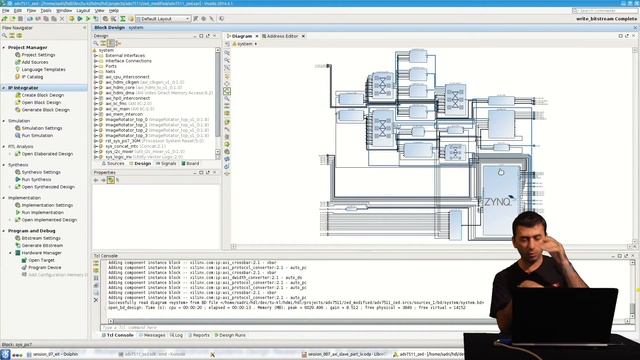Expand Interface Connections tree node

point(96,61)
